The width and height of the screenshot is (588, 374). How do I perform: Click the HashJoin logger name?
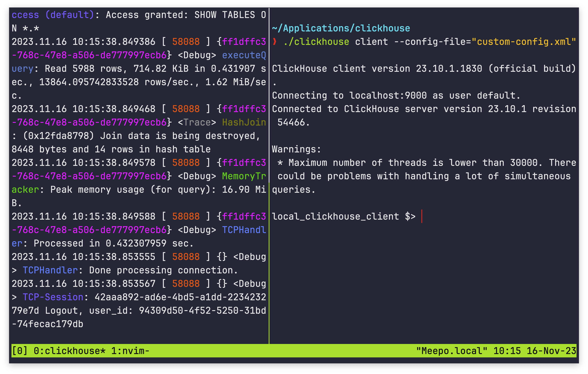[x=244, y=122]
